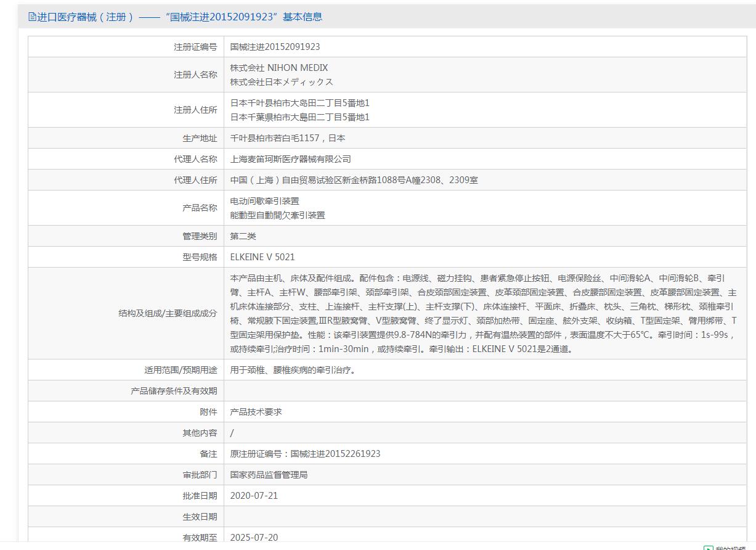Select address 日本千葉県柏市大島田二丁目5番地1
The height and width of the screenshot is (550, 756).
[300, 117]
